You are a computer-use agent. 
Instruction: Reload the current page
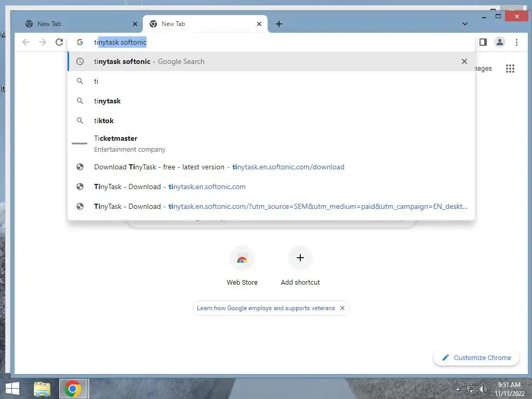pos(59,42)
